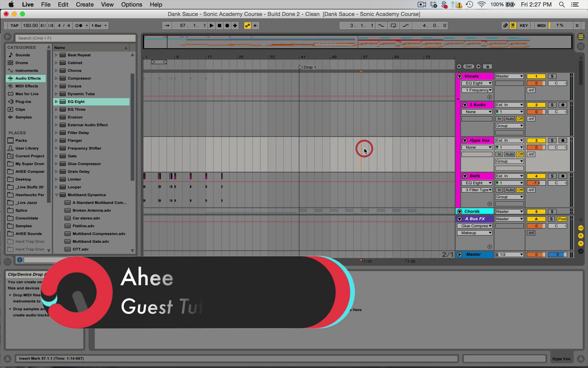
Task: Expand the EQ Eight folder
Action: point(57,102)
